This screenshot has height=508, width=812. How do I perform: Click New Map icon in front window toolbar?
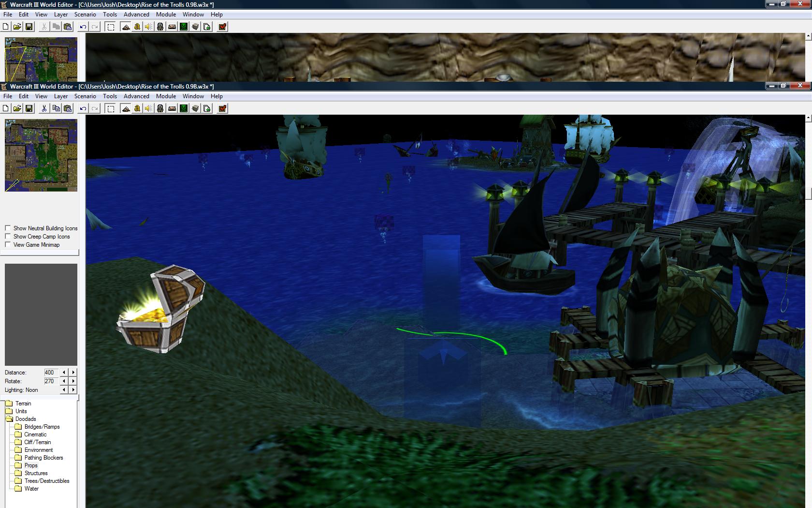(6, 108)
